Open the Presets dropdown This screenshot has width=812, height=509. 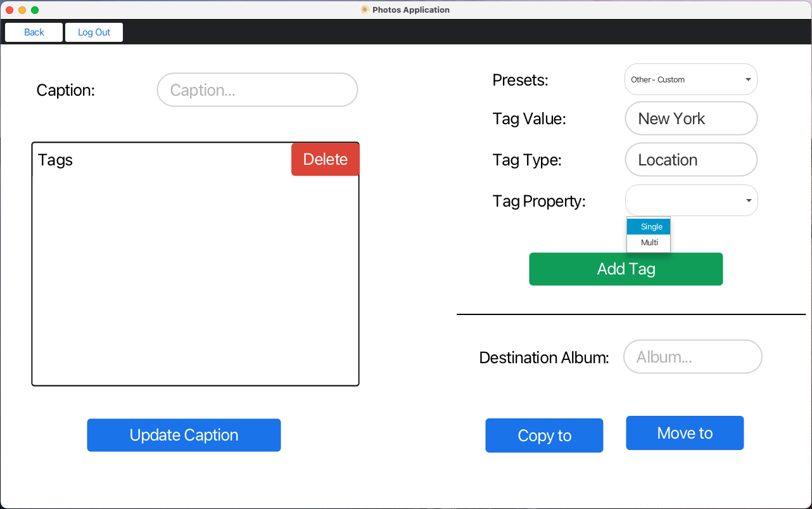click(690, 79)
